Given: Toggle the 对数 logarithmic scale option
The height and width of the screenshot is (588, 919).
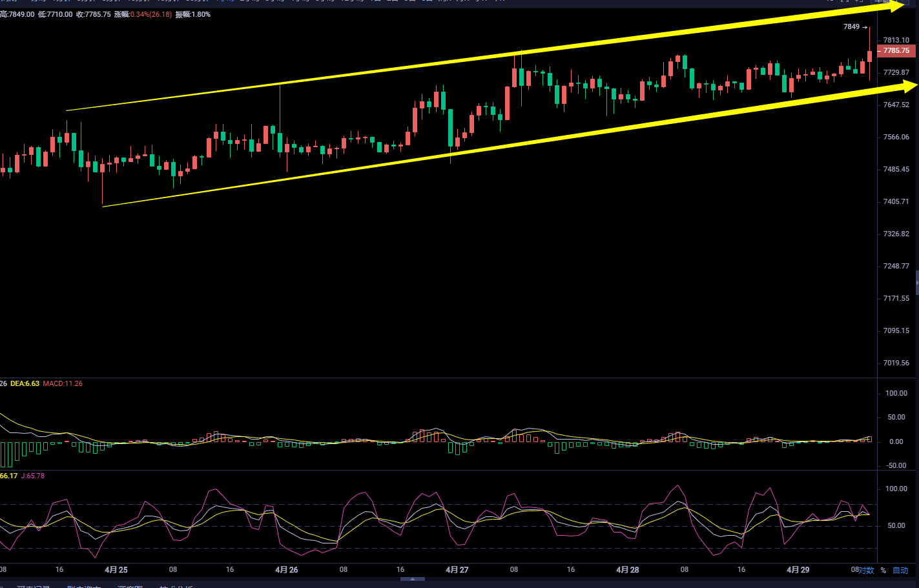Looking at the screenshot, I should (x=866, y=571).
